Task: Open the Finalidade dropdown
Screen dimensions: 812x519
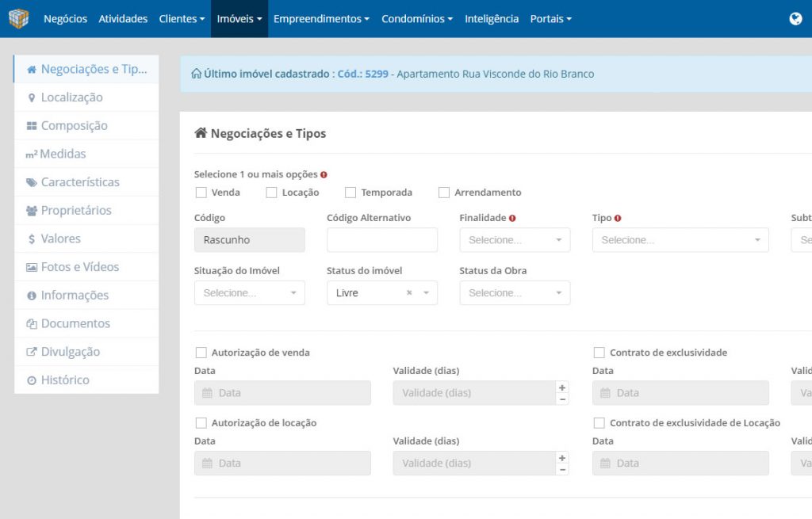Action: point(515,240)
